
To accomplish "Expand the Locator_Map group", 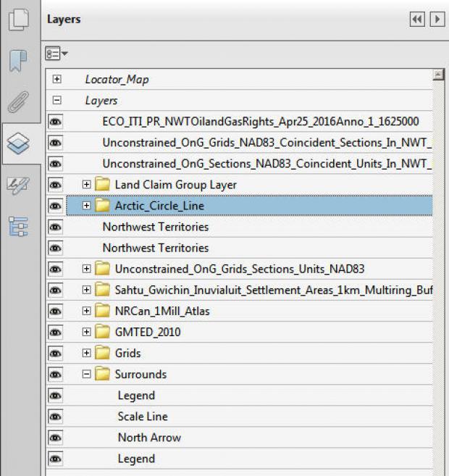I will (x=56, y=79).
